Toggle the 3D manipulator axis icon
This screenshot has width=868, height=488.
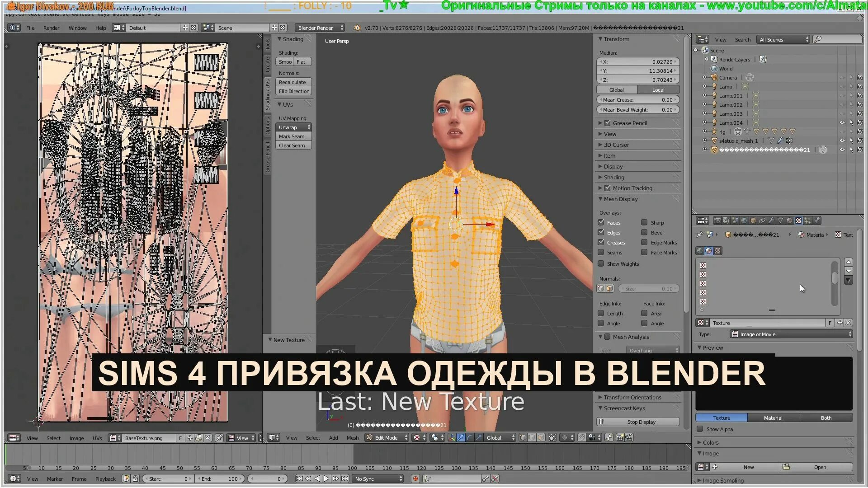452,437
